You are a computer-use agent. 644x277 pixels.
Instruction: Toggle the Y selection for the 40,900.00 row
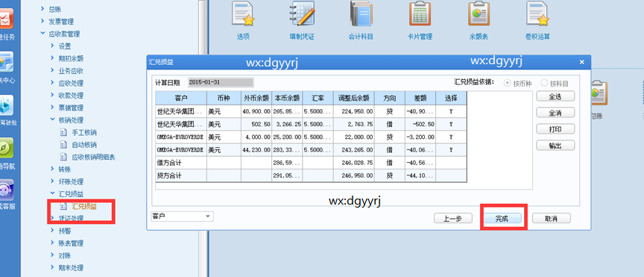(451, 111)
